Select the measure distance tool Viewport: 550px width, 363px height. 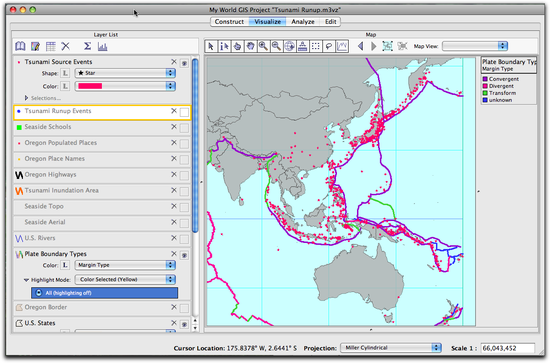pos(302,46)
